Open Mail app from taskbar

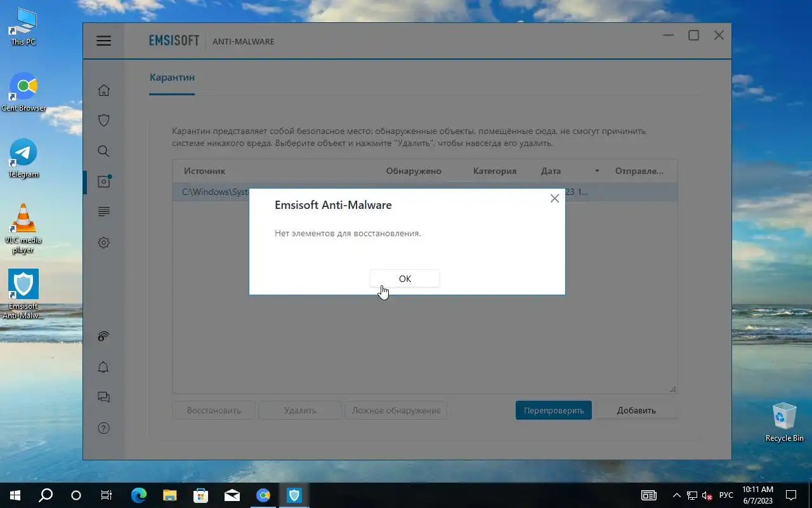[232, 495]
